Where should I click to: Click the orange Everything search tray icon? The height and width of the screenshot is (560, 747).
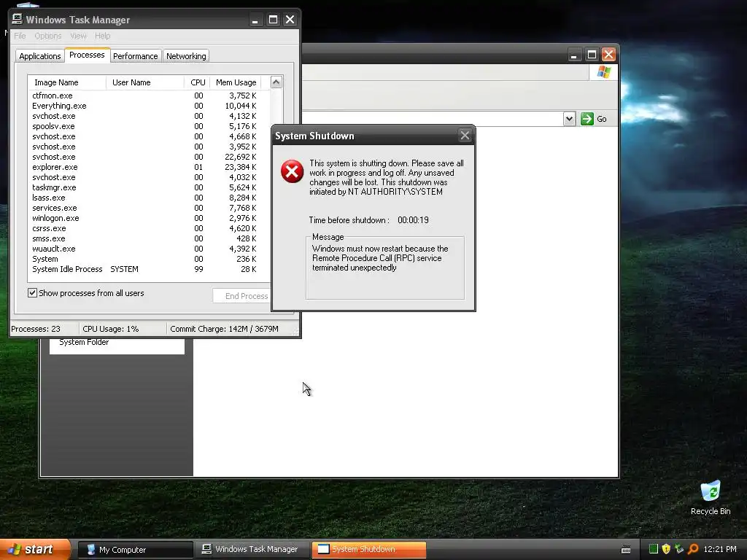(x=693, y=549)
